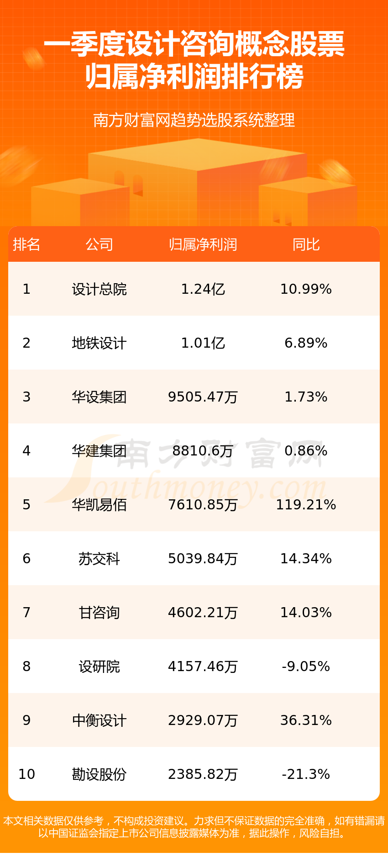The image size is (388, 868).
Task: Click the -21.3% year-over-year value
Action: pos(306,774)
